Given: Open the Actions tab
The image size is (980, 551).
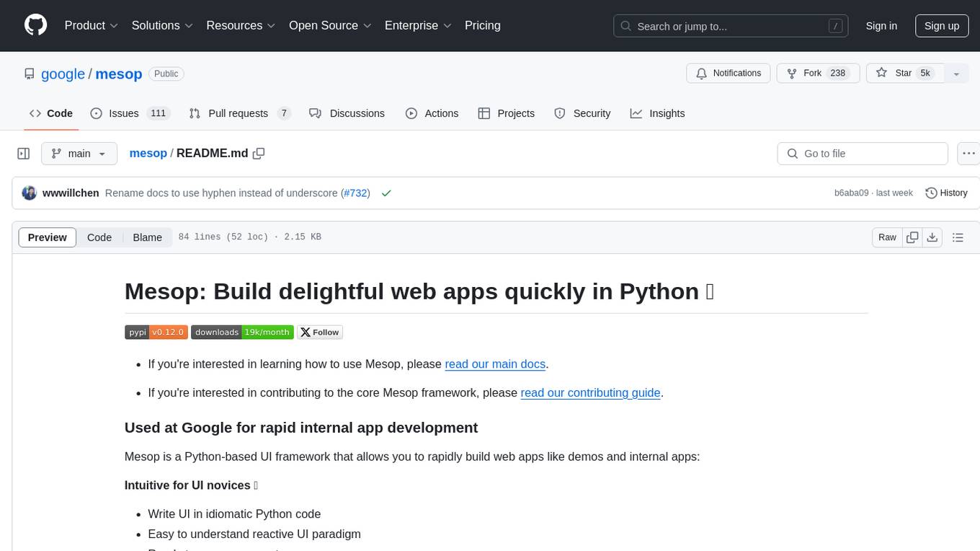Looking at the screenshot, I should [x=432, y=113].
